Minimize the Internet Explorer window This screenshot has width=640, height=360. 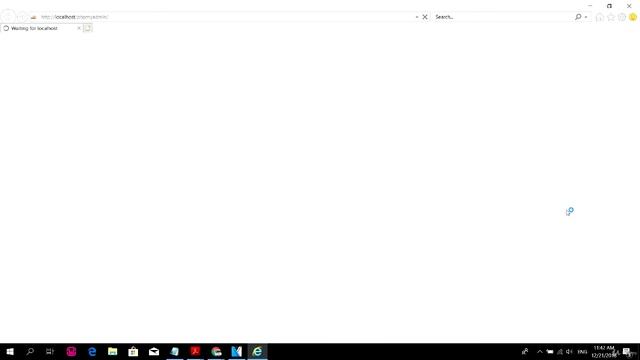click(x=590, y=6)
